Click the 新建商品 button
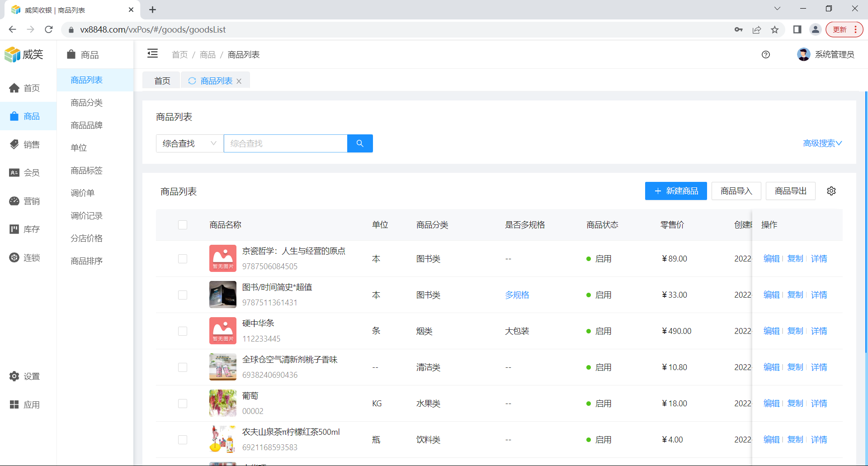This screenshot has width=868, height=466. (x=675, y=191)
